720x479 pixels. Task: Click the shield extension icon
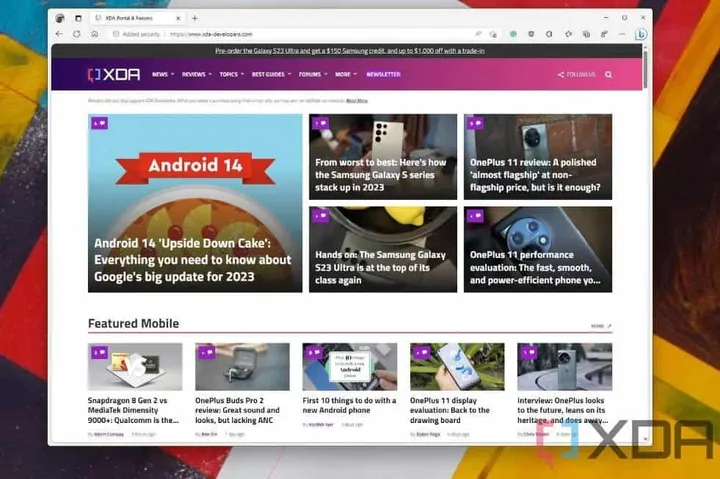(531, 34)
